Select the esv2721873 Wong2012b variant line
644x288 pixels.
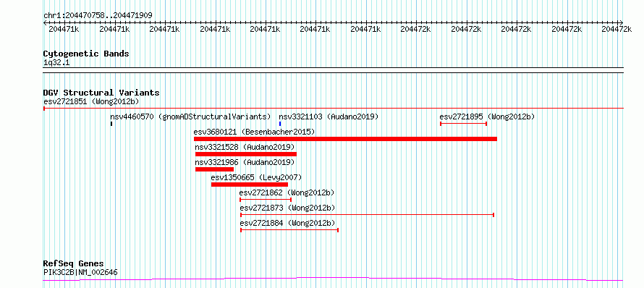[x=367, y=215]
